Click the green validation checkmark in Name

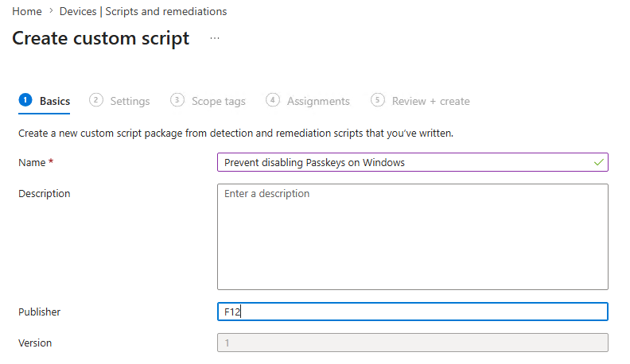click(x=598, y=162)
